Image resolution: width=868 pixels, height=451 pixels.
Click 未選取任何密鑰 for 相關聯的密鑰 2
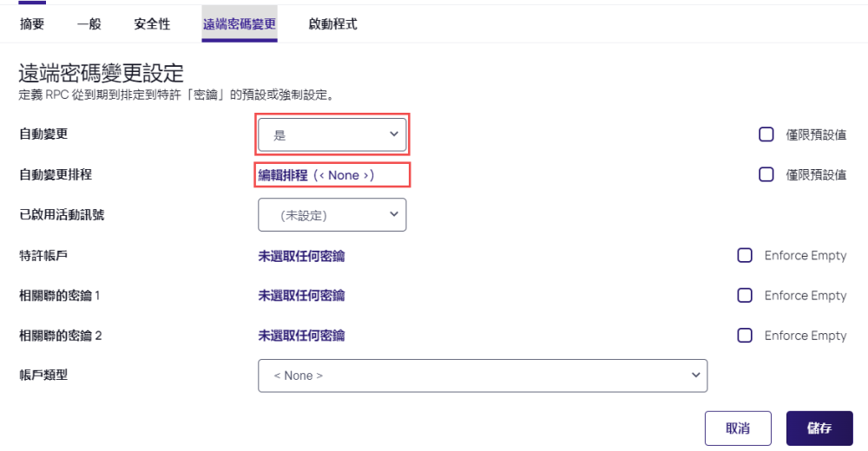coord(302,336)
